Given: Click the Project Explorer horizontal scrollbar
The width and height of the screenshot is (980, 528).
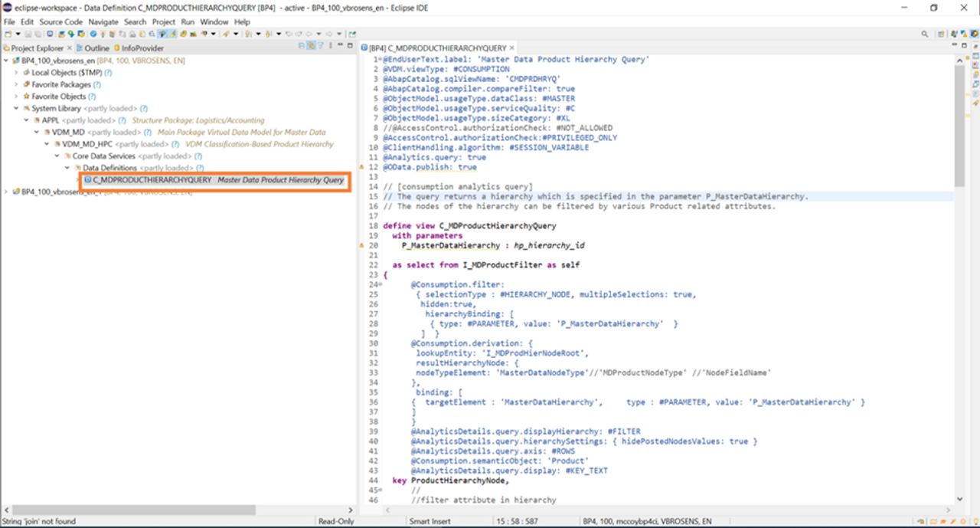Looking at the screenshot, I should click(134, 510).
